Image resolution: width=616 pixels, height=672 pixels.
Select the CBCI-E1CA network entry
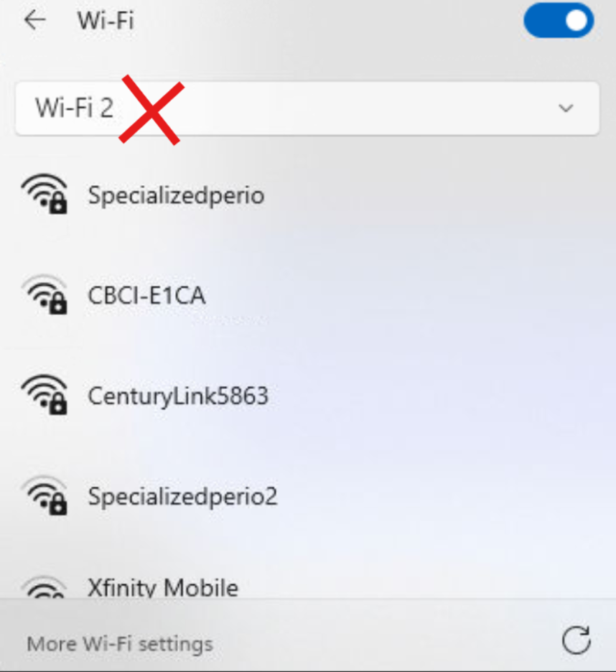pyautogui.click(x=146, y=295)
